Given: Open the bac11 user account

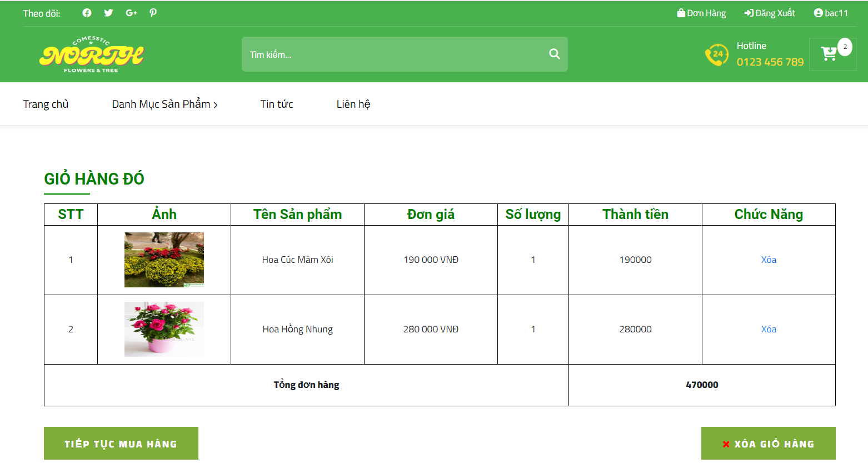Looking at the screenshot, I should 831,13.
